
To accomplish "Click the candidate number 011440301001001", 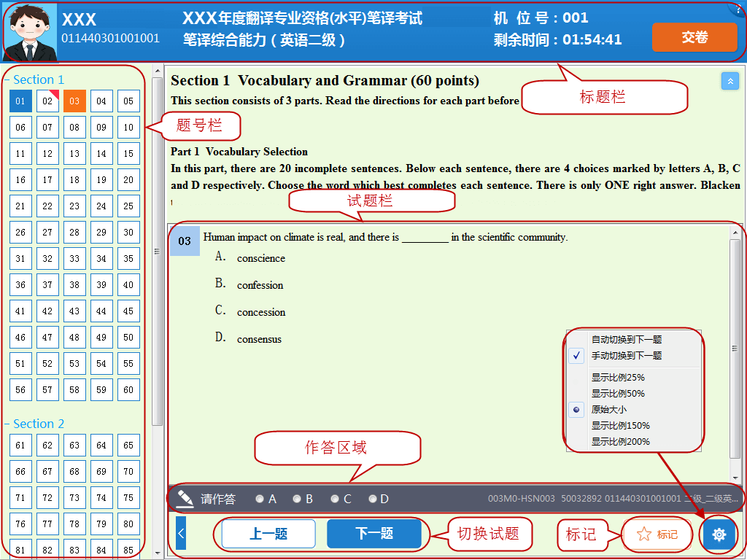I will coord(111,38).
